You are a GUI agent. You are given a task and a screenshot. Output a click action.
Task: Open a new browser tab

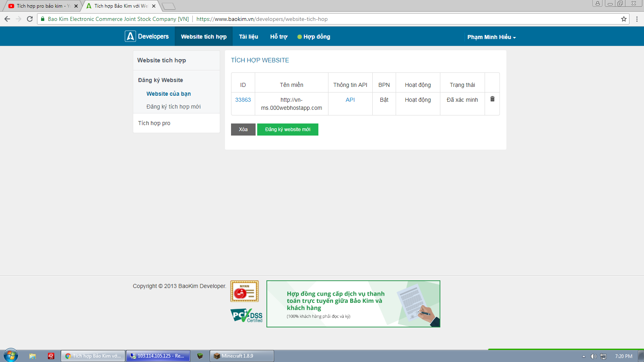point(169,6)
